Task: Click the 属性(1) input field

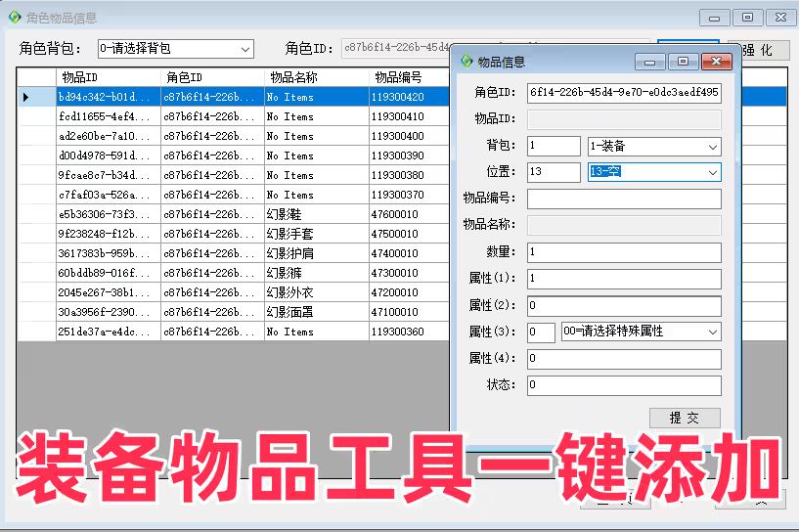Action: [624, 279]
